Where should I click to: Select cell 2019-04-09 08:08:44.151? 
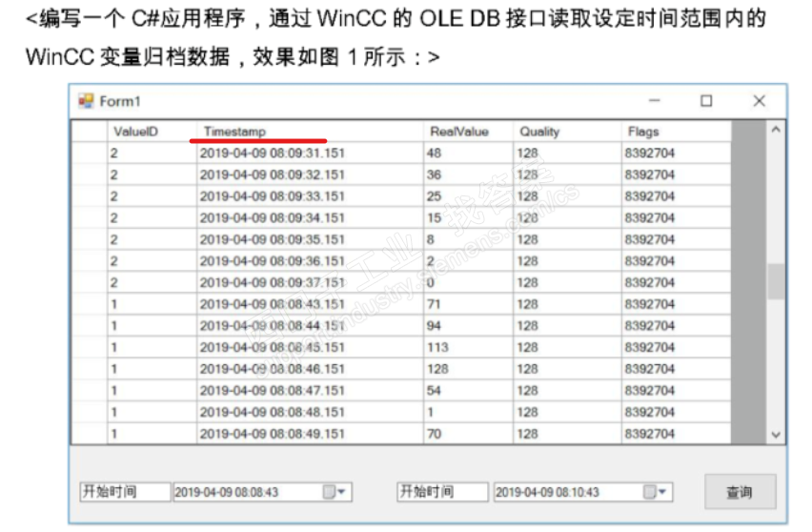[x=310, y=326]
